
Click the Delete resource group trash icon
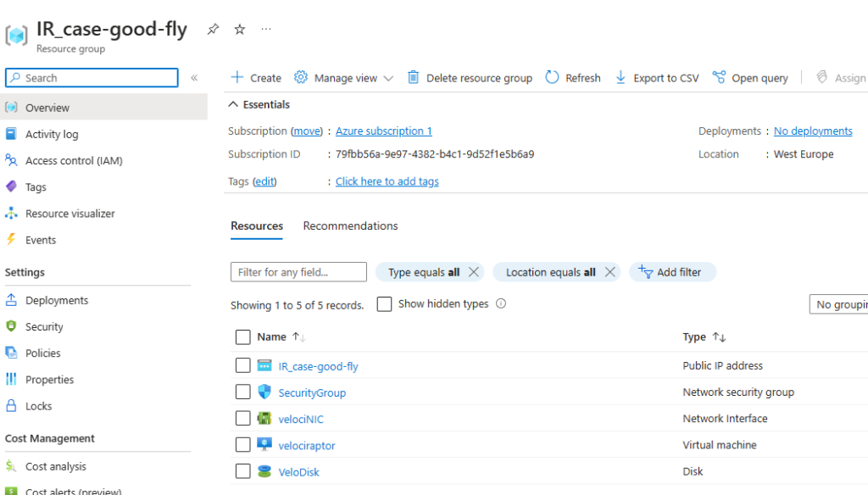pyautogui.click(x=414, y=77)
